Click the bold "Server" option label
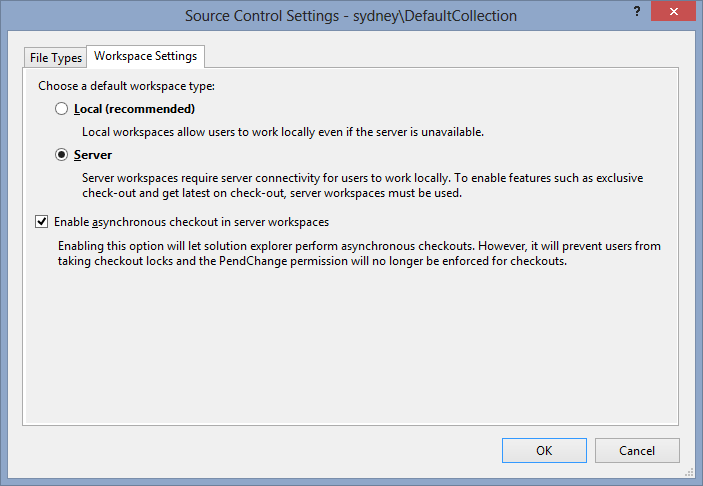703x486 pixels. point(93,155)
